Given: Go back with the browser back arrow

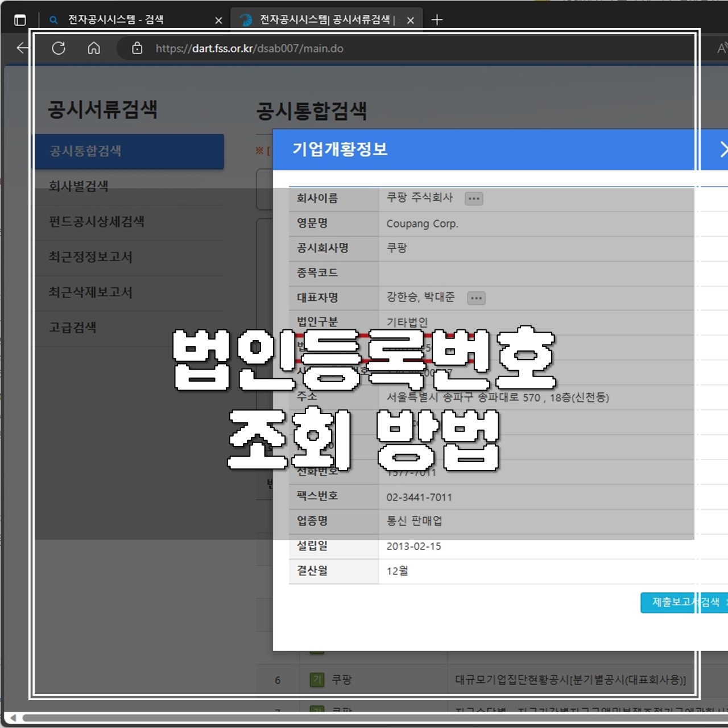Looking at the screenshot, I should pos(23,48).
